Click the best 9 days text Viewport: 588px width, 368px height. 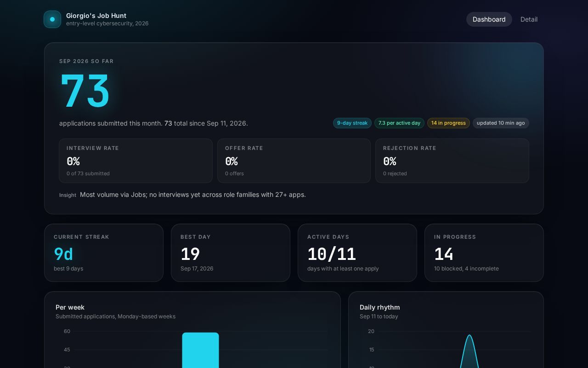pyautogui.click(x=68, y=269)
